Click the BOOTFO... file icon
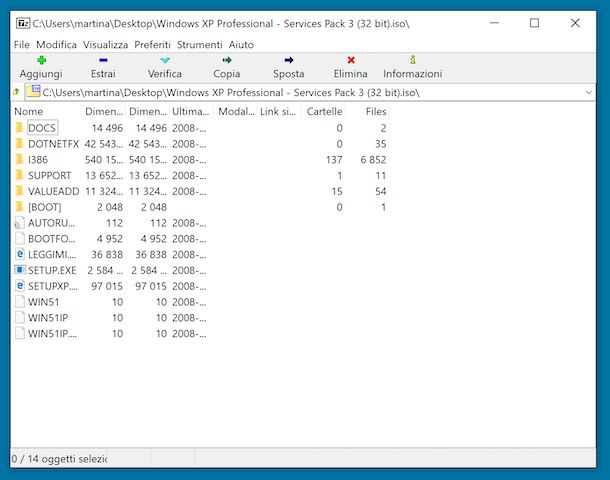Image resolution: width=610 pixels, height=480 pixels. [x=19, y=238]
